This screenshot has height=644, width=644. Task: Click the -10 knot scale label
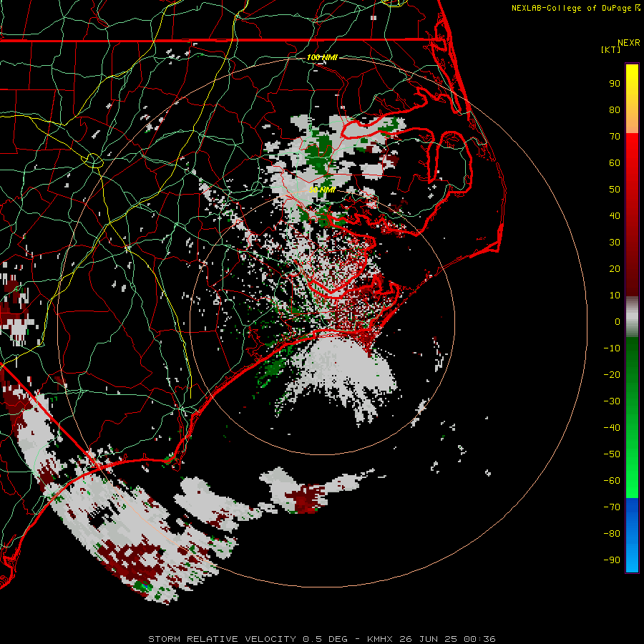(612, 348)
